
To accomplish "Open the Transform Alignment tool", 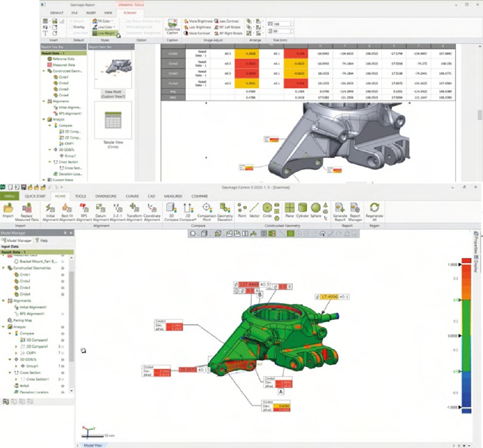I will tap(134, 211).
